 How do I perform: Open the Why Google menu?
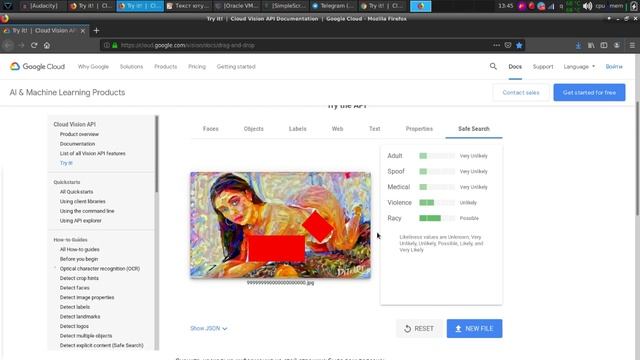click(93, 67)
